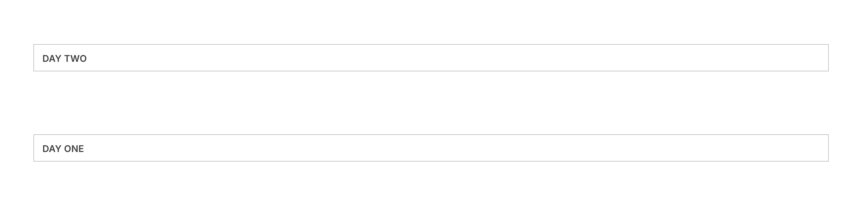Select the DAY TWO bar

(x=431, y=58)
